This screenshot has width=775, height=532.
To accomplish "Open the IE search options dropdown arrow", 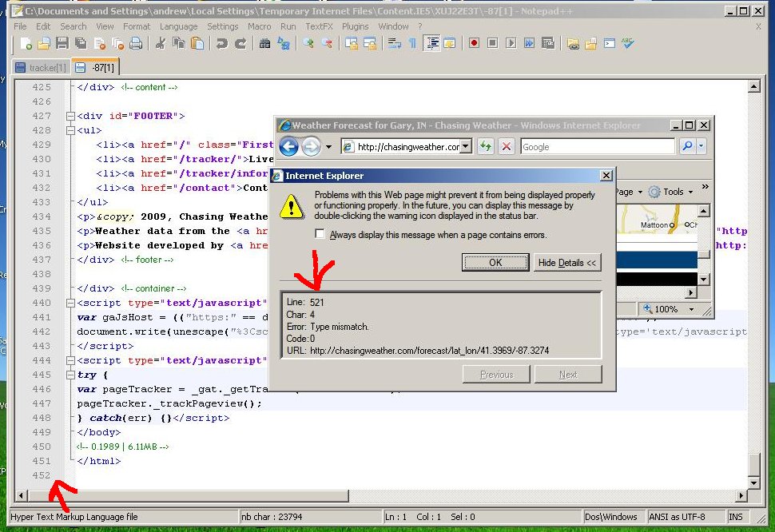I will point(701,146).
